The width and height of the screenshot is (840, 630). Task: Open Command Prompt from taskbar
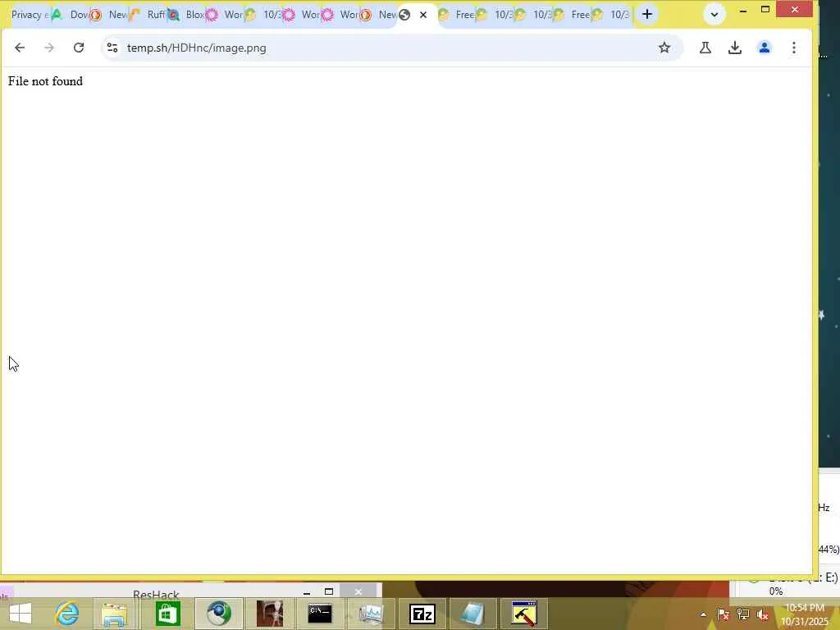click(x=320, y=614)
